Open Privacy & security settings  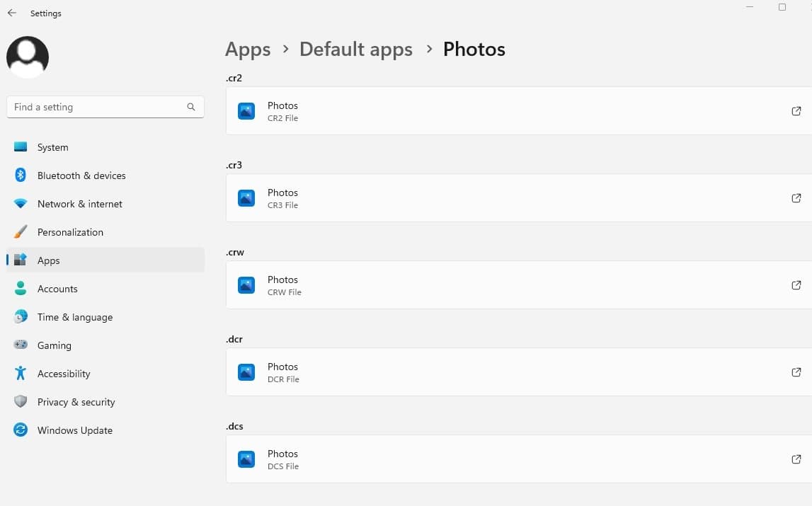(76, 402)
